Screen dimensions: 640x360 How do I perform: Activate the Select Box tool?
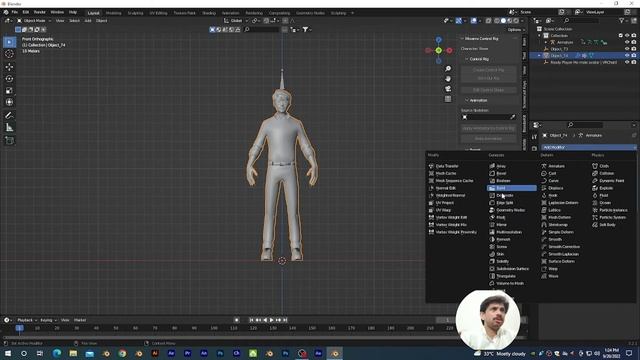[9, 42]
